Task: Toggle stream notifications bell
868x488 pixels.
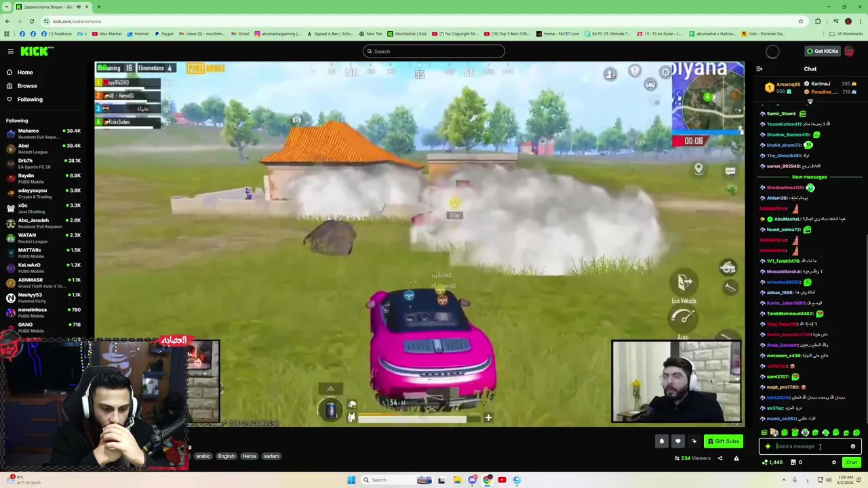Action: coord(662,441)
